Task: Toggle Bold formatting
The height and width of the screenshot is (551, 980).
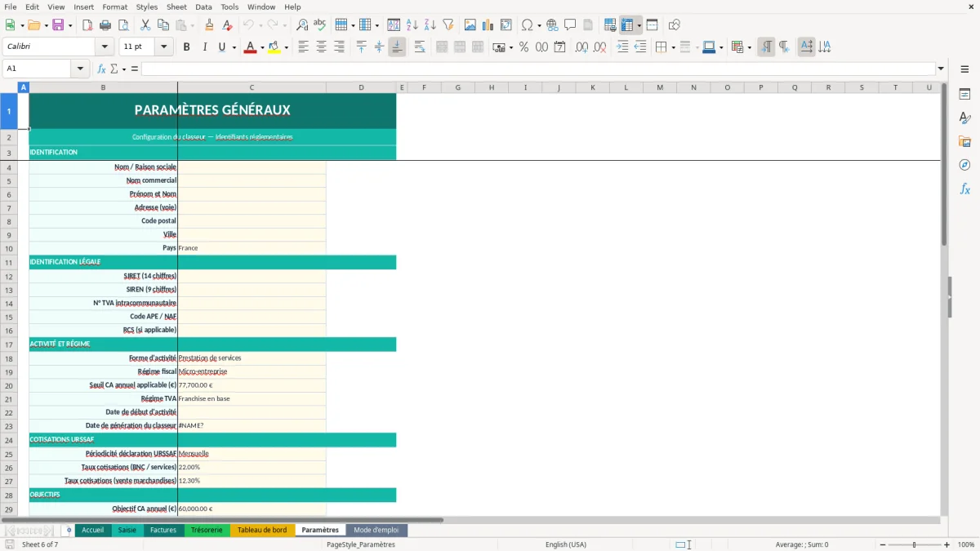Action: [186, 47]
